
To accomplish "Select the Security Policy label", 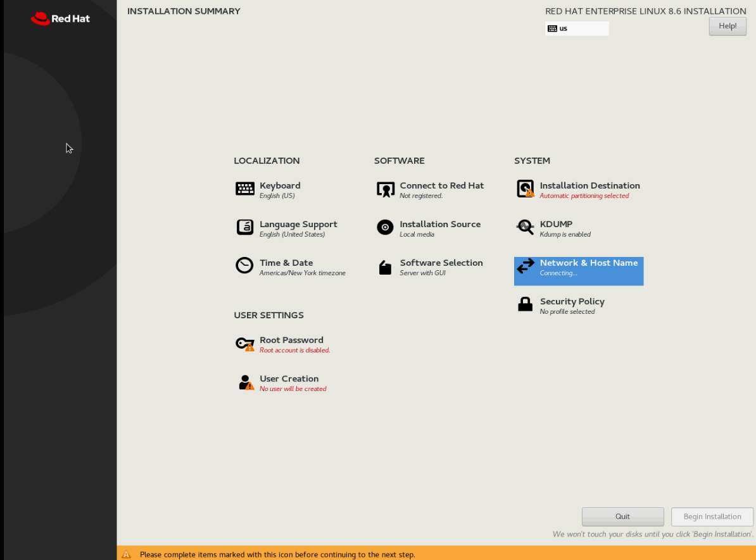I will [x=572, y=302].
